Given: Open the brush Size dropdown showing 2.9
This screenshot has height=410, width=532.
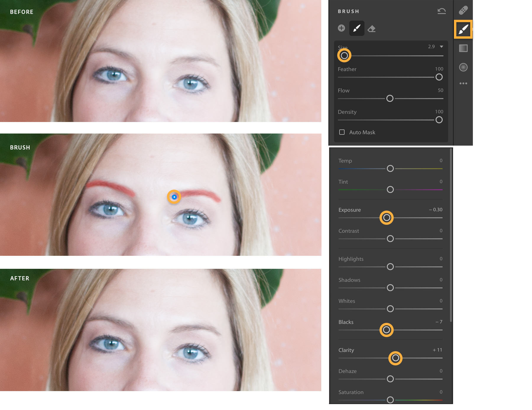Looking at the screenshot, I should [x=441, y=46].
